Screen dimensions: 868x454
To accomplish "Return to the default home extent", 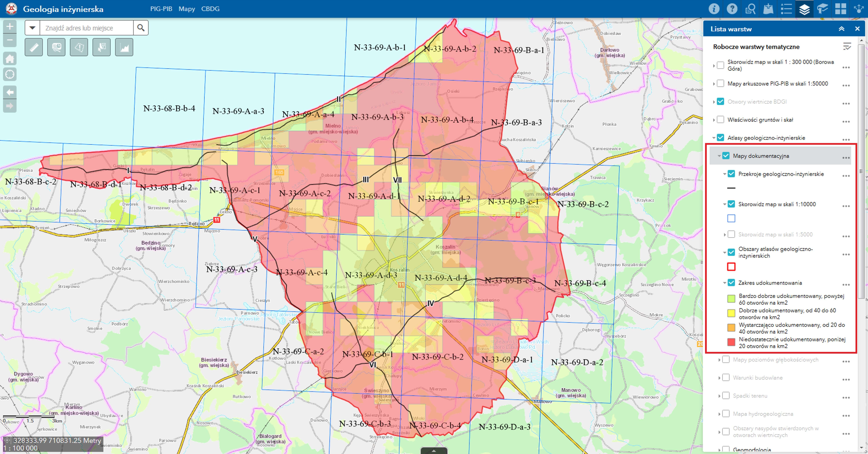I will 10,59.
